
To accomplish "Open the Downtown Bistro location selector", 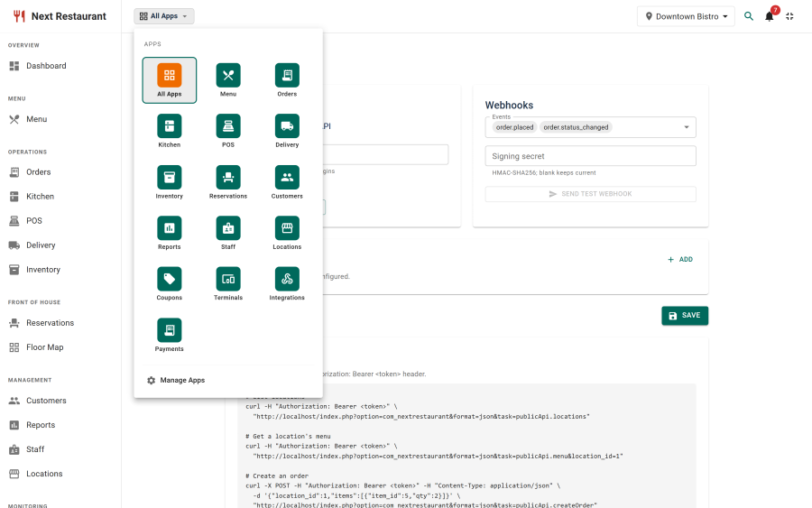I will 687,16.
